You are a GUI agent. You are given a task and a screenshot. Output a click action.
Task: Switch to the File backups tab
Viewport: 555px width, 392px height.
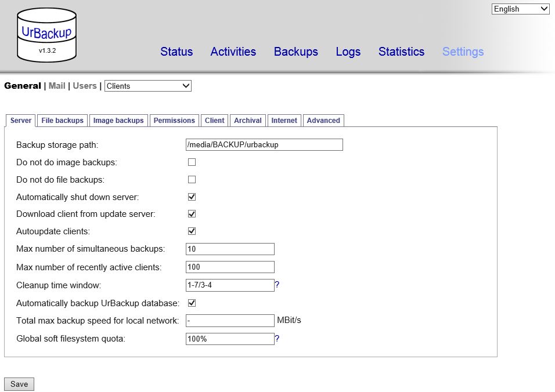click(62, 121)
